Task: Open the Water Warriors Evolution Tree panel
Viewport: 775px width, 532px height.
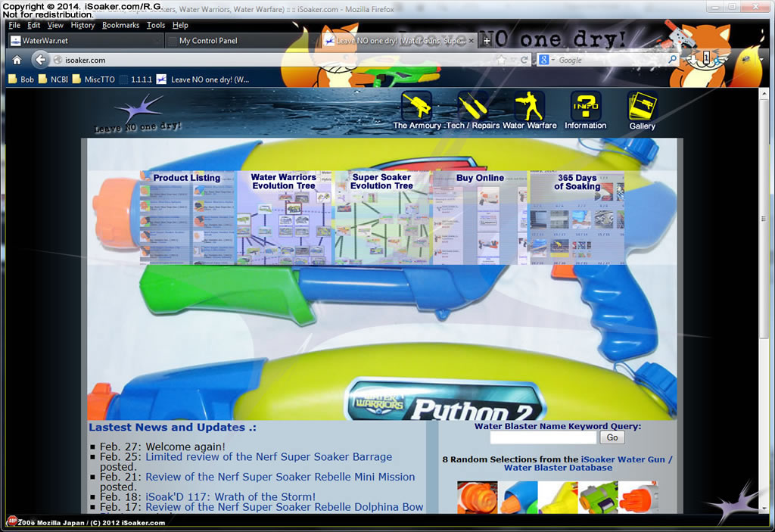Action: click(x=284, y=217)
